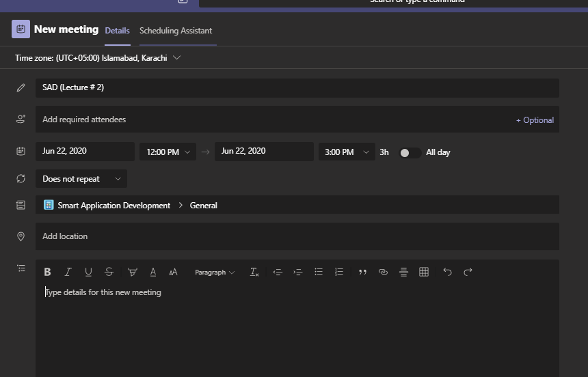The height and width of the screenshot is (377, 588).
Task: Click the Add location field
Action: (297, 236)
